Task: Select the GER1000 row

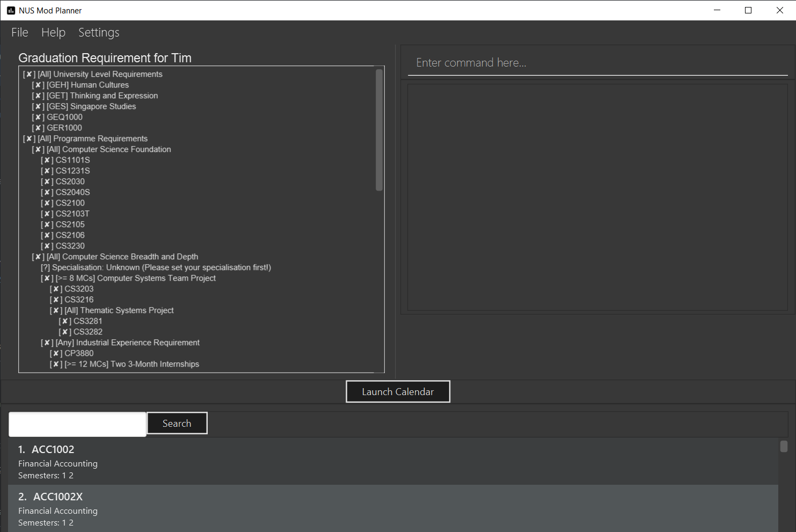Action: click(57, 128)
